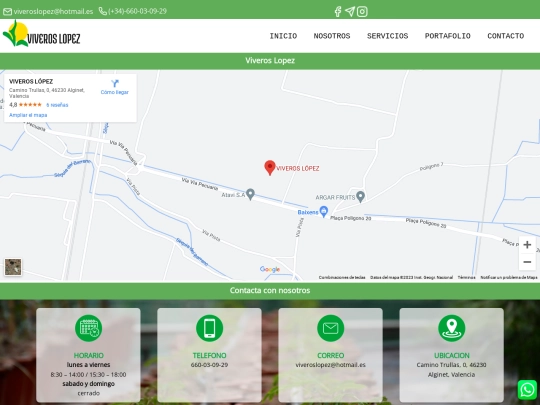Click the red Viveros López map pin
Image resolution: width=540 pixels, height=405 pixels.
[270, 167]
